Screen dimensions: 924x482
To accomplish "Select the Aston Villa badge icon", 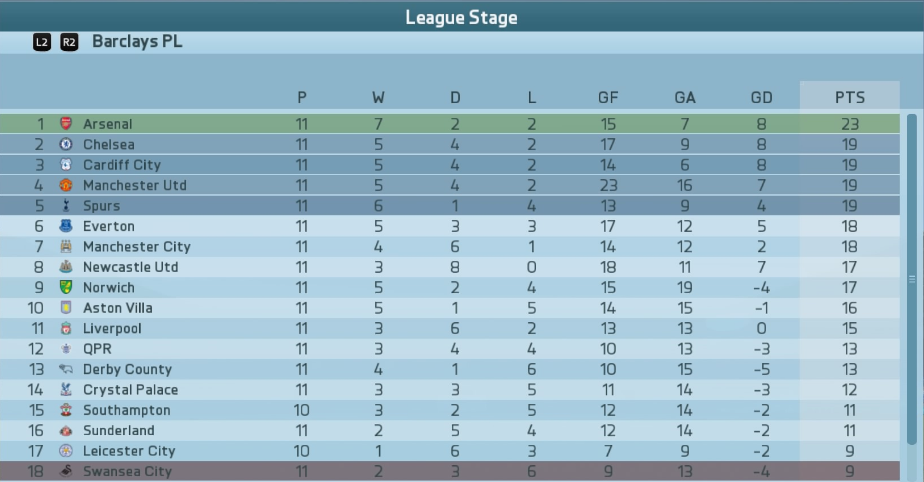I will (x=66, y=308).
